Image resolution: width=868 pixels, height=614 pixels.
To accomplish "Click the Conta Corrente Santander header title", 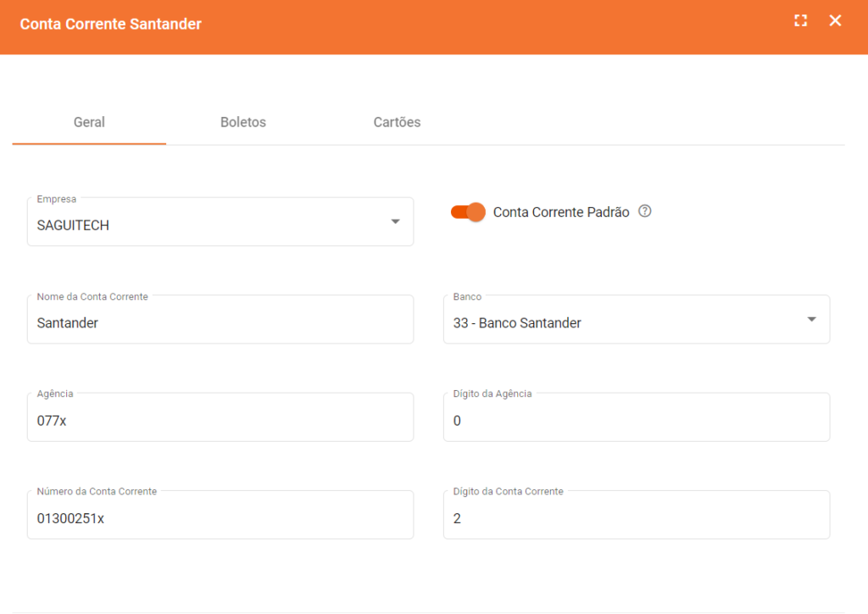I will pos(111,24).
